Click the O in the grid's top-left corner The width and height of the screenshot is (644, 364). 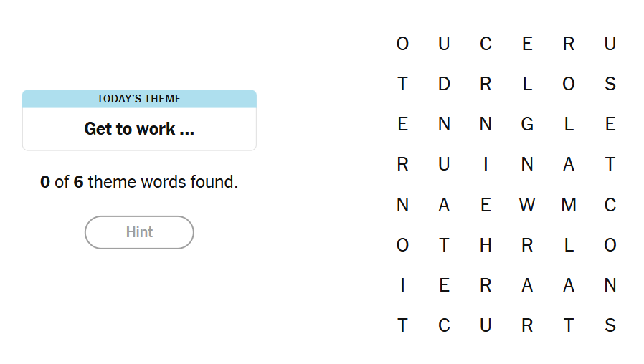tap(402, 44)
